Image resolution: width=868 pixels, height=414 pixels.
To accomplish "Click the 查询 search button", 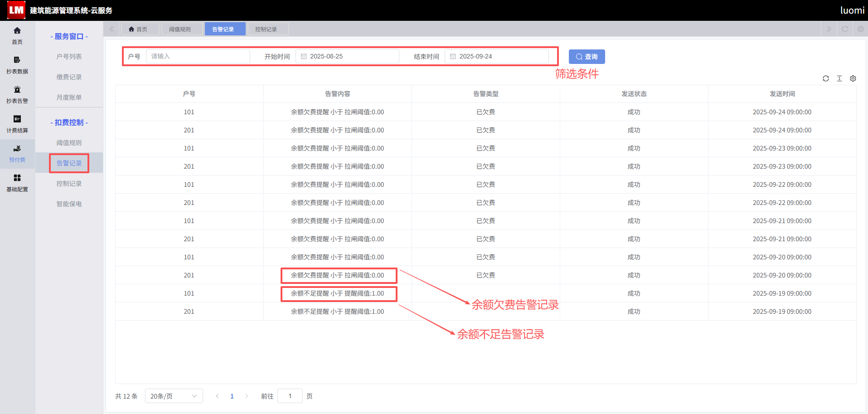I will tap(587, 57).
